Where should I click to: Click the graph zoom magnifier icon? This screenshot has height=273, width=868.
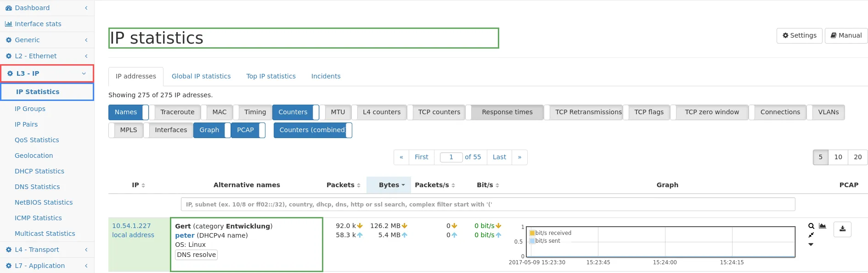[811, 226]
